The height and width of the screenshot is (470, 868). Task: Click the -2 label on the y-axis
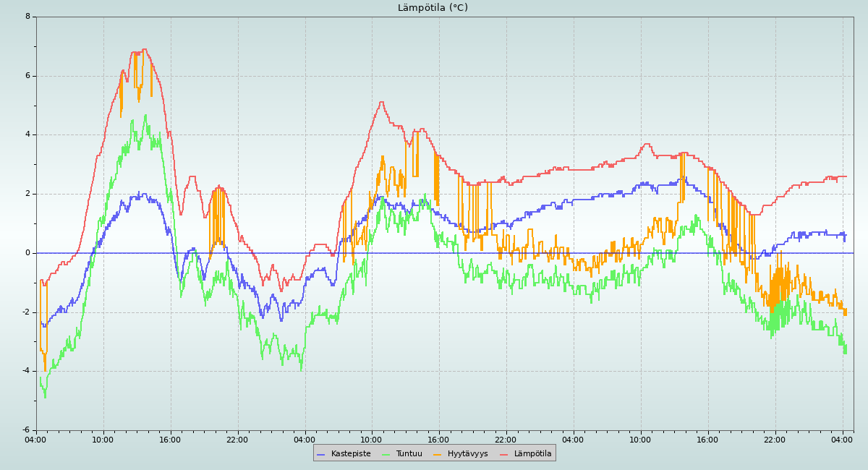pos(26,312)
